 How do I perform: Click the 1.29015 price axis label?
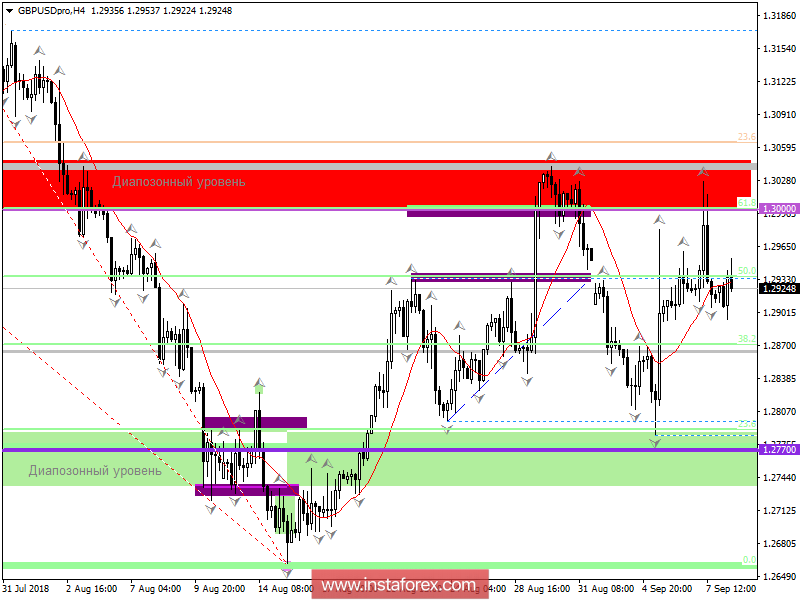coord(779,312)
